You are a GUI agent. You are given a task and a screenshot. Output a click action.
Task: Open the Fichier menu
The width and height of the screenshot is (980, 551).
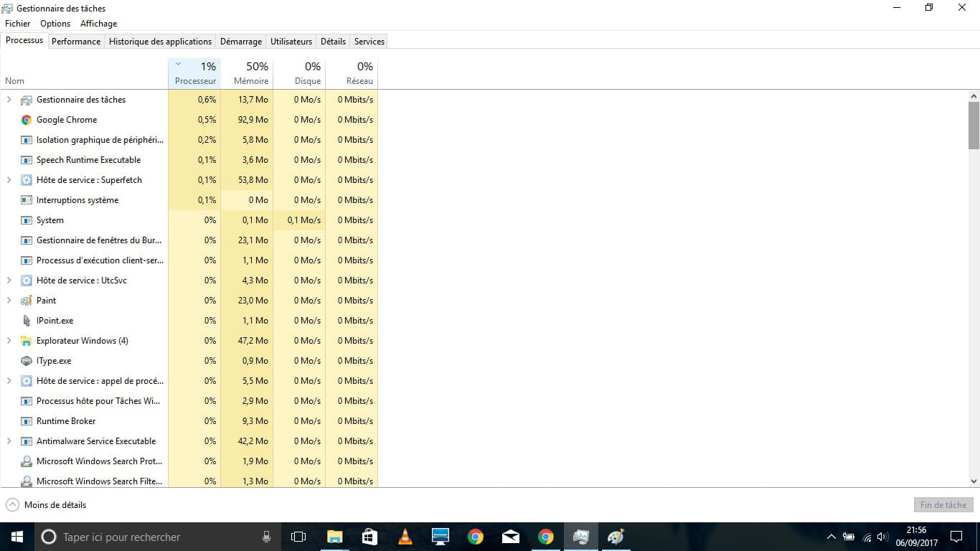[x=18, y=24]
